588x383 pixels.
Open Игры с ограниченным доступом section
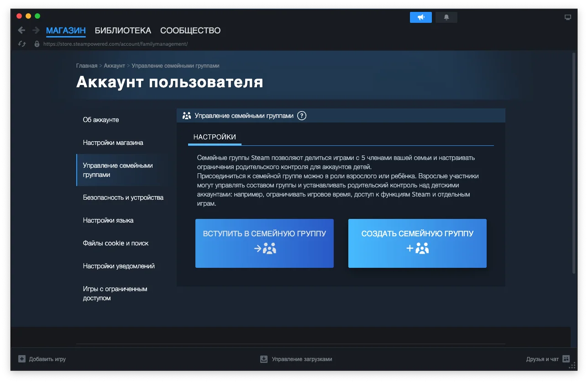coord(115,293)
